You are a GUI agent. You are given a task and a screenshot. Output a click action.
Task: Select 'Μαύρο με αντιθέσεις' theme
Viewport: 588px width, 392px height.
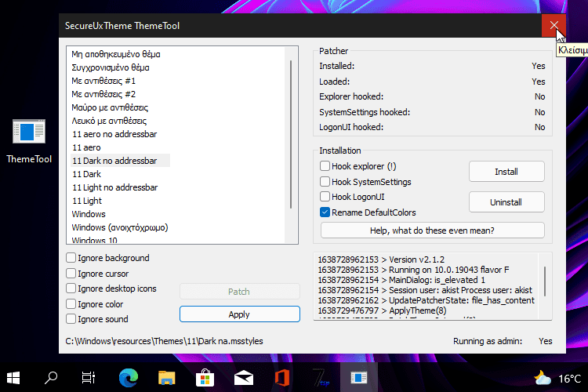point(110,107)
